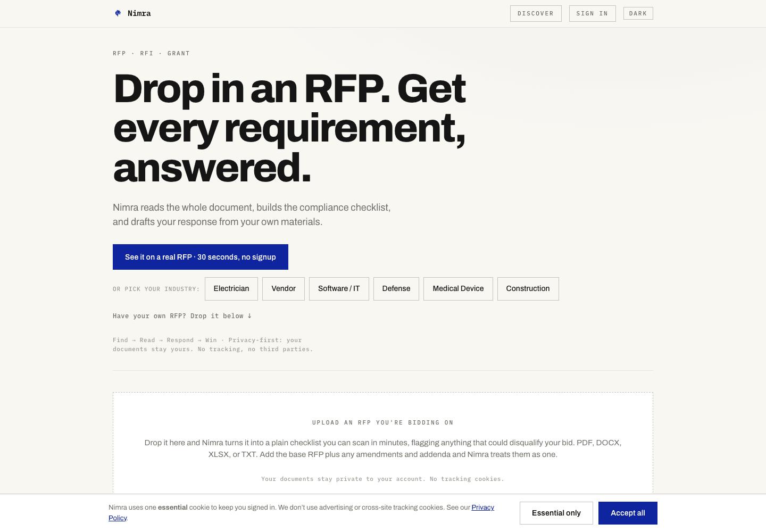Pick the Vendor industry
This screenshot has height=532, width=766.
(x=284, y=289)
